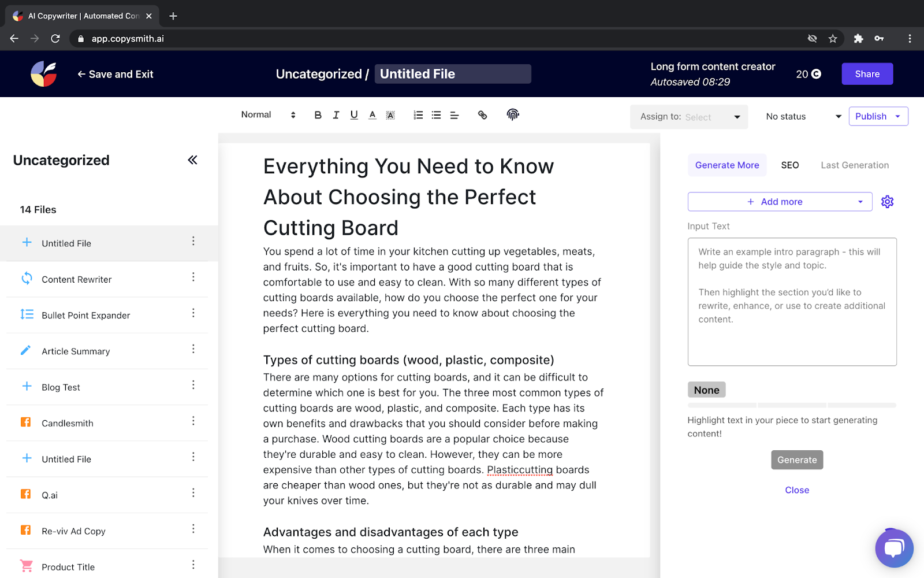The image size is (924, 578).
Task: Click the Share button
Action: 867,74
